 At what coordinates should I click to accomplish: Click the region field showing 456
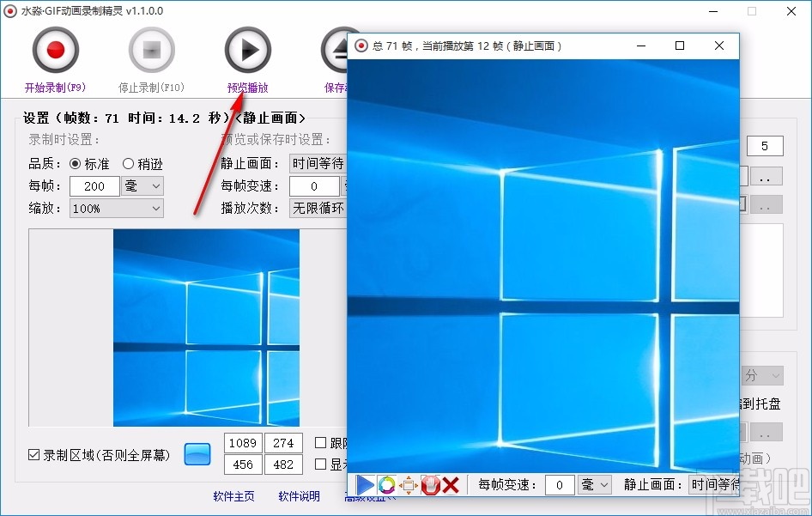coord(243,464)
